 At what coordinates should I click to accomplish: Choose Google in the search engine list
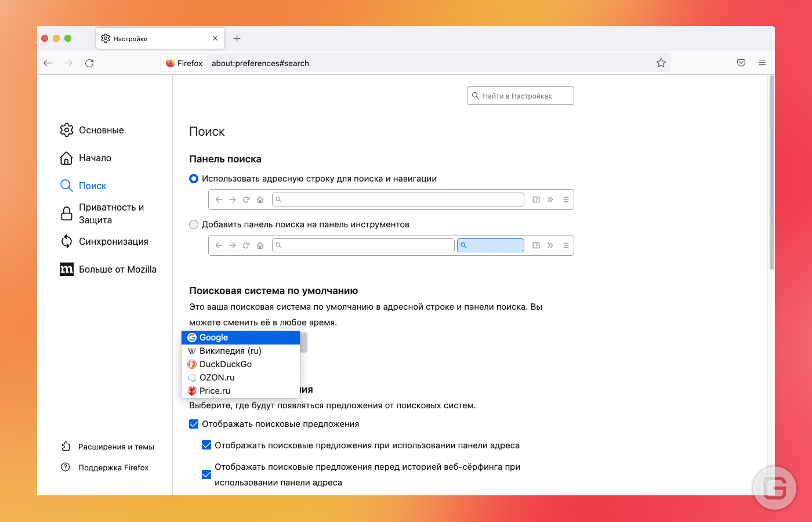coord(241,338)
